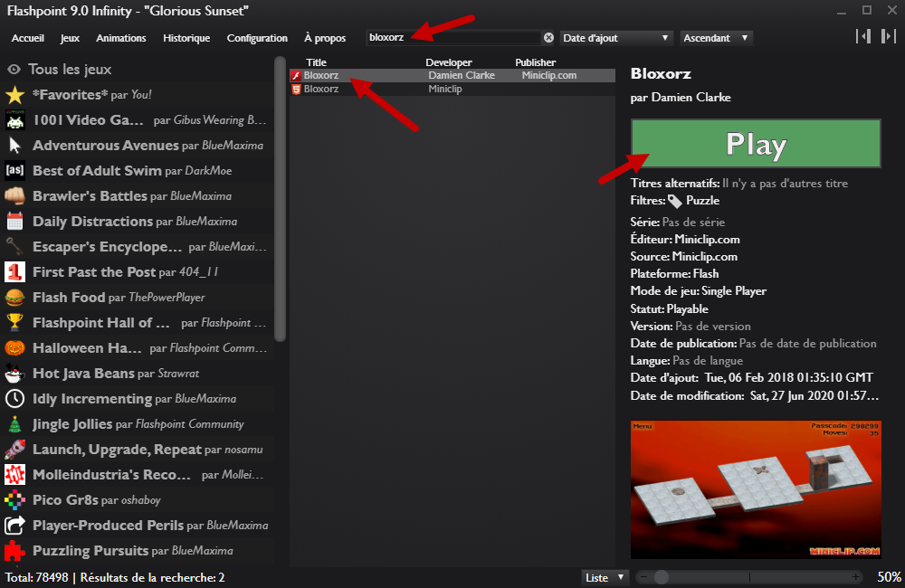The image size is (905, 588).
Task: Sort by the Publisher column header
Action: pos(536,62)
